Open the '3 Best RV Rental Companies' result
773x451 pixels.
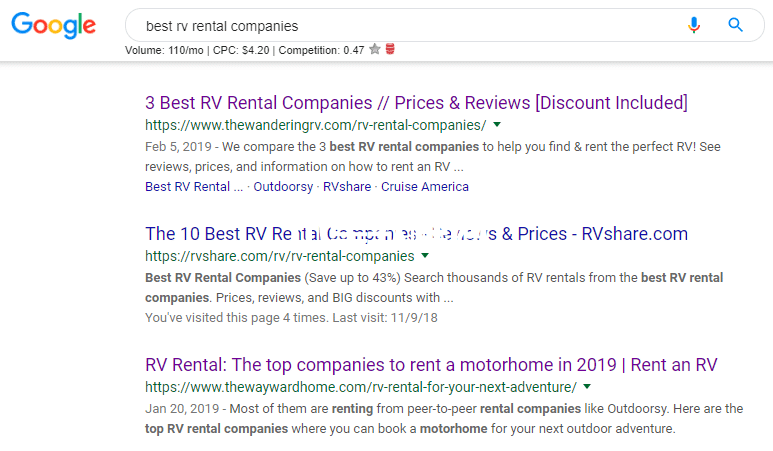pos(416,102)
